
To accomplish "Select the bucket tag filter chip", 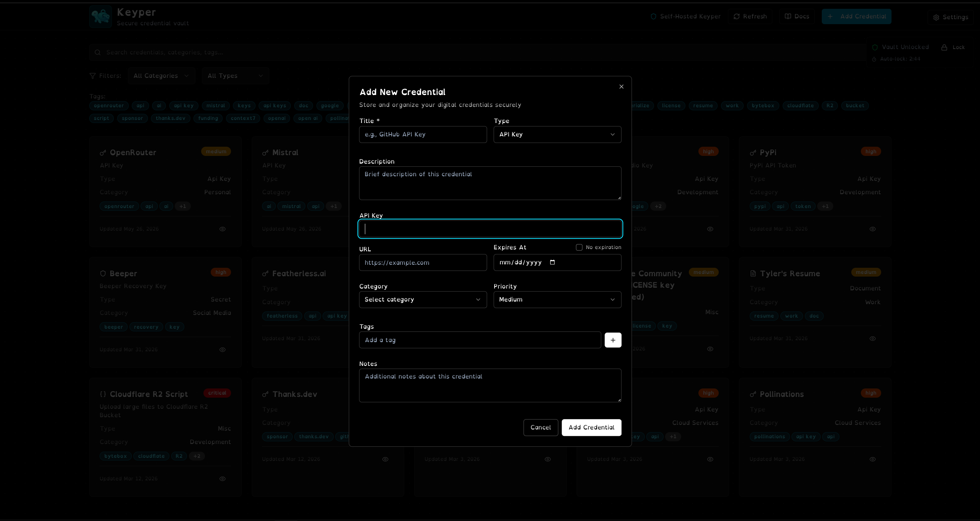I will (855, 106).
